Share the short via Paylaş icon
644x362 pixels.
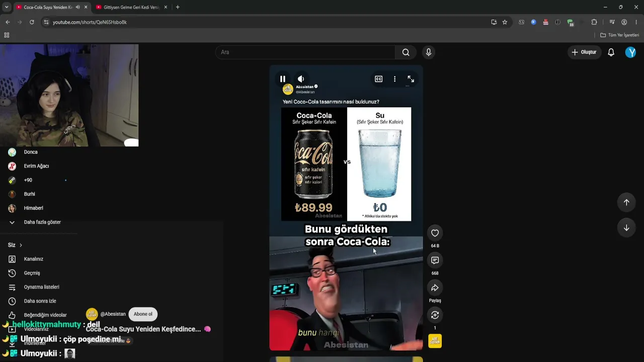pos(435,288)
